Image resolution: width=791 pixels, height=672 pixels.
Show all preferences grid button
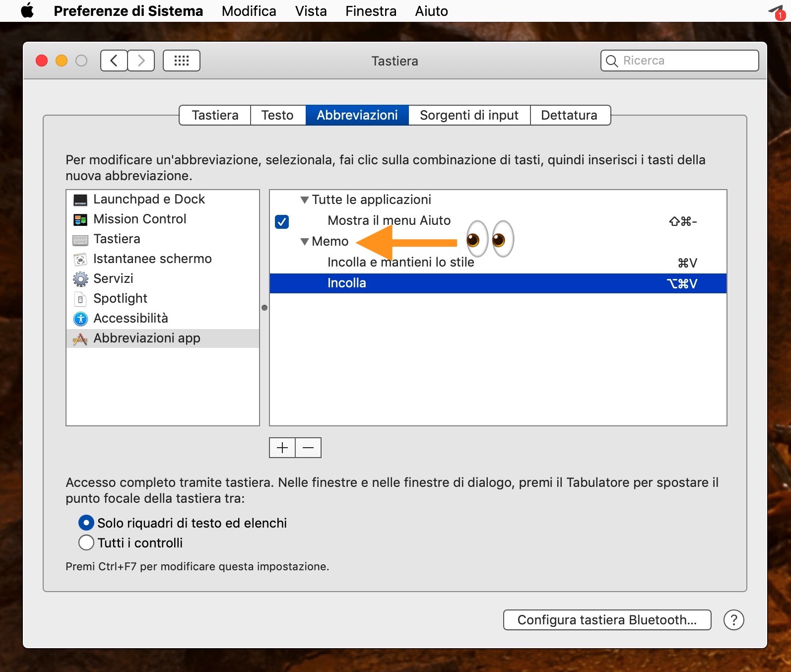pyautogui.click(x=182, y=61)
